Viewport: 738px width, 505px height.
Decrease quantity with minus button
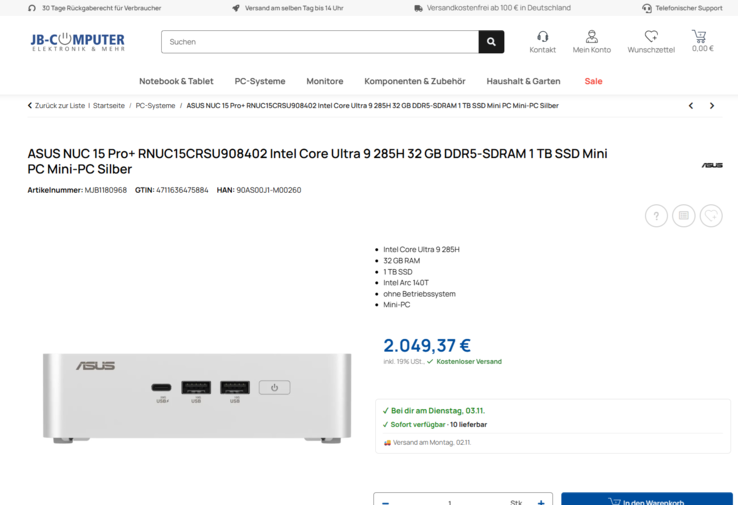click(385, 502)
